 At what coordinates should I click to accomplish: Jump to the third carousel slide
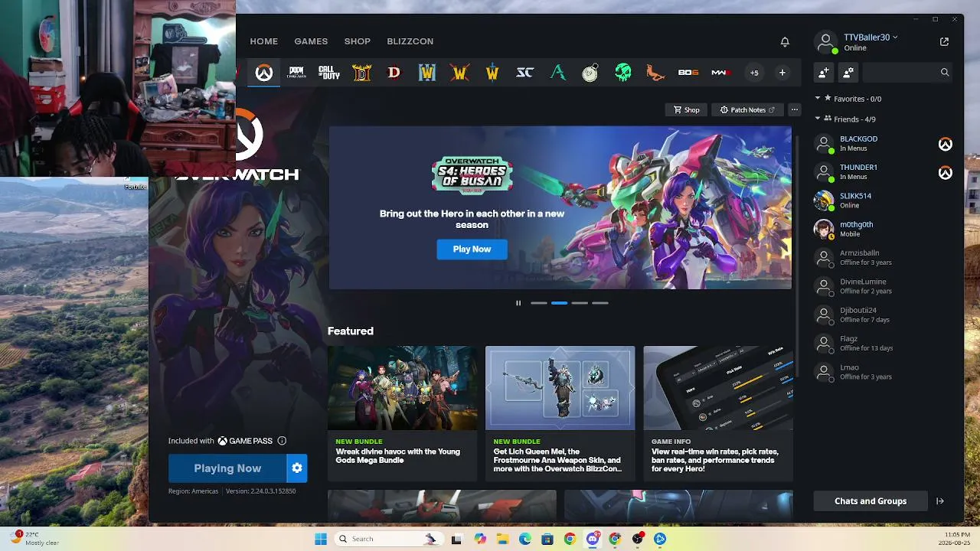coord(580,303)
